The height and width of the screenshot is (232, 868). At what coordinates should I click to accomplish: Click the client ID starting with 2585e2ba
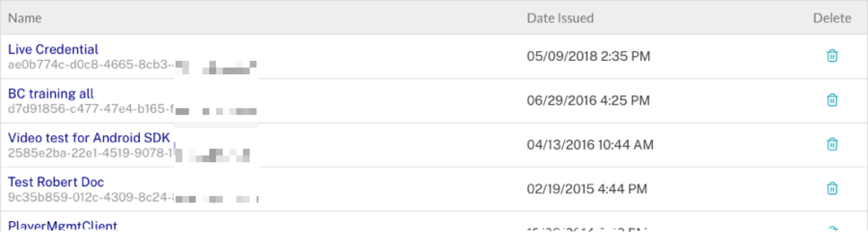coord(90,153)
